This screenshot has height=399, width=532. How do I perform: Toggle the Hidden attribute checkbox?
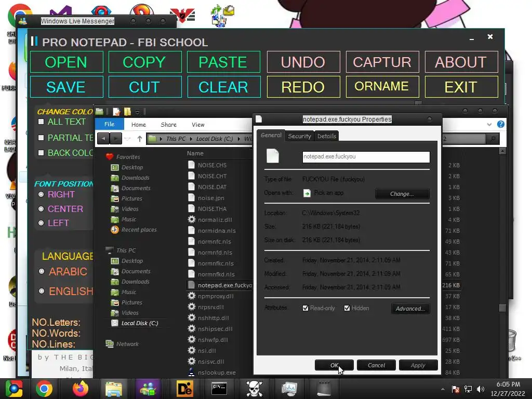point(347,308)
